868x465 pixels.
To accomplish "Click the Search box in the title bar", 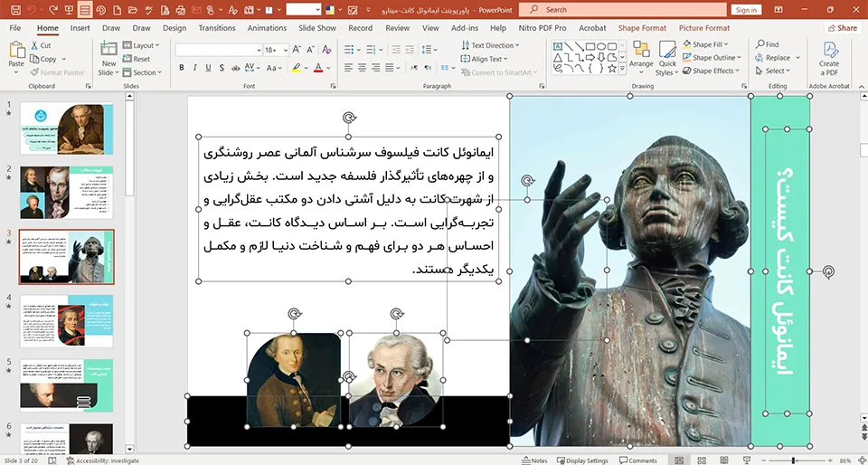I will click(623, 10).
